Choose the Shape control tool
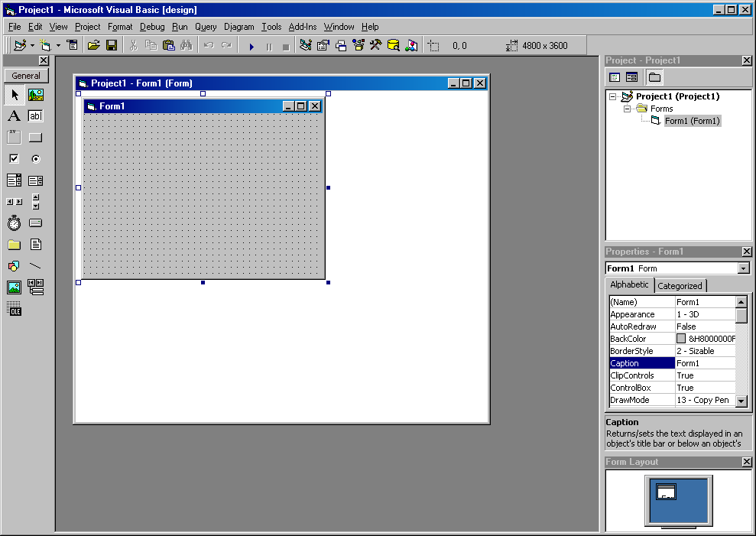Image resolution: width=756 pixels, height=536 pixels. [x=15, y=266]
